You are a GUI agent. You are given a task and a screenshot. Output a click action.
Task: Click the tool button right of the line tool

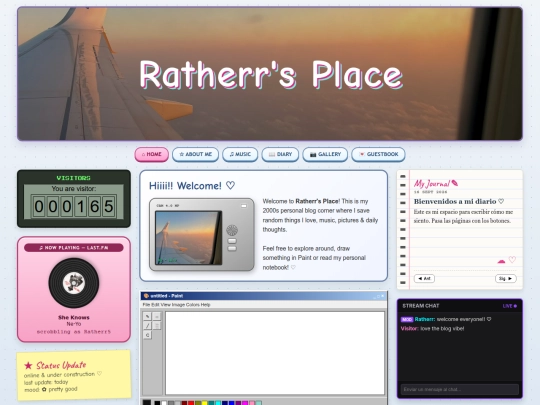157,325
